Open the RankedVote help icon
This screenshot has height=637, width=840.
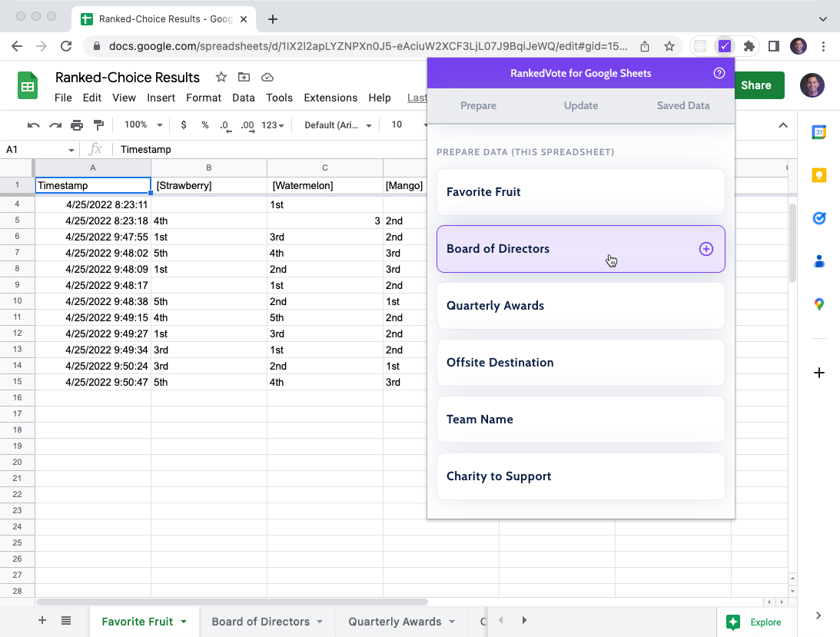tap(719, 73)
